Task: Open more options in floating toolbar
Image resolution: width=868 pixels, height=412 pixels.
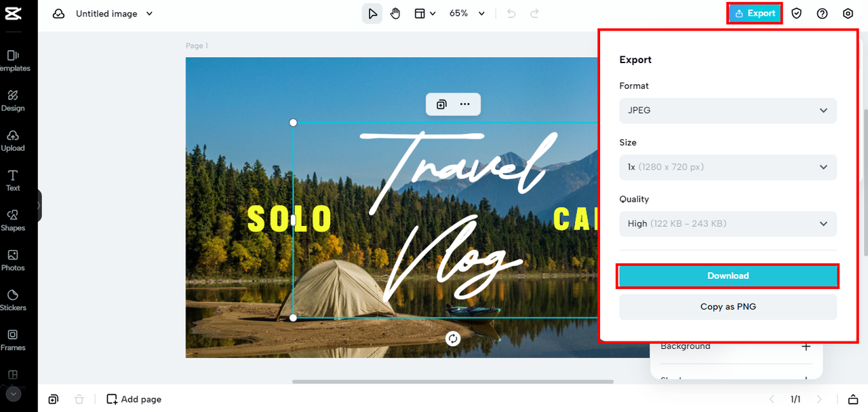Action: point(465,105)
